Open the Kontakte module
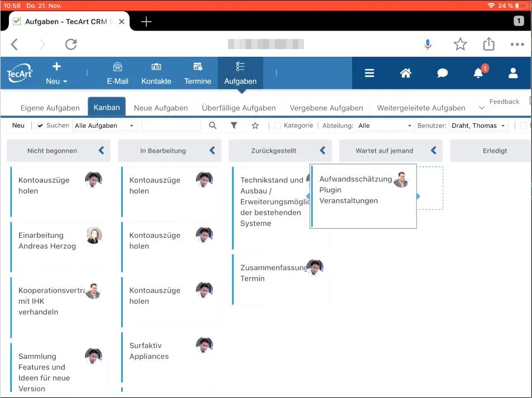This screenshot has width=532, height=398. pyautogui.click(x=156, y=73)
